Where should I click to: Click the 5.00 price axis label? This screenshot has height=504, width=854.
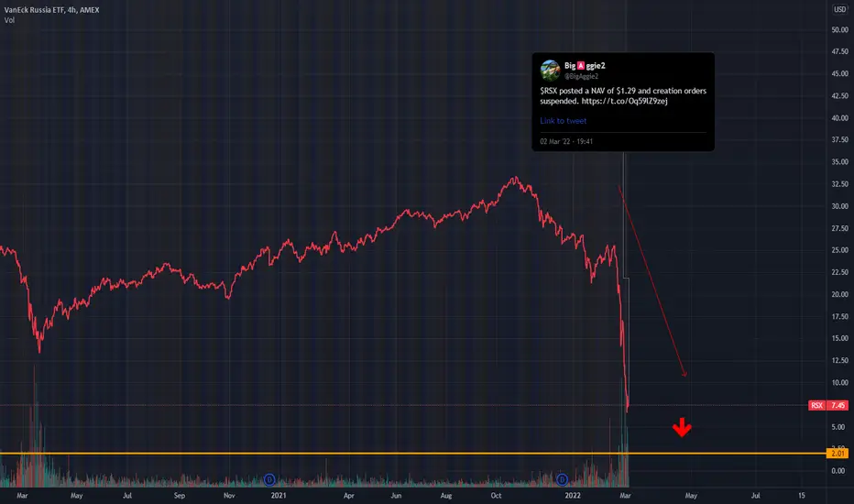(x=838, y=427)
